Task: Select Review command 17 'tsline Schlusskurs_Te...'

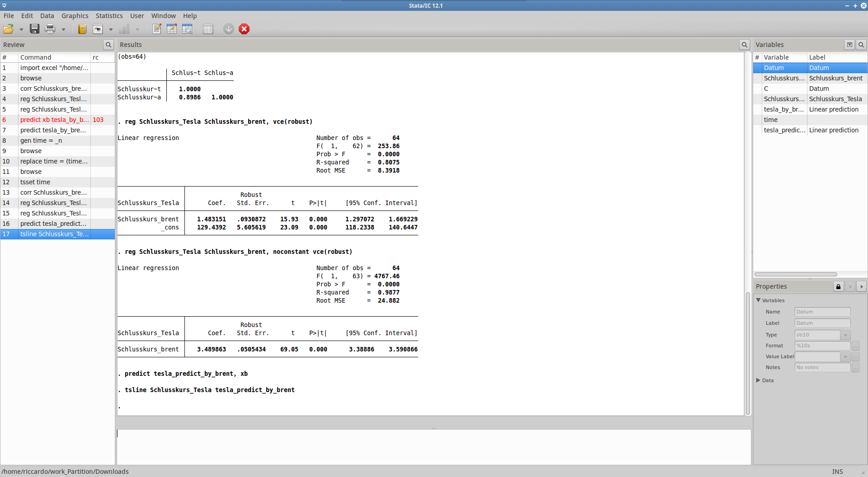Action: point(57,234)
